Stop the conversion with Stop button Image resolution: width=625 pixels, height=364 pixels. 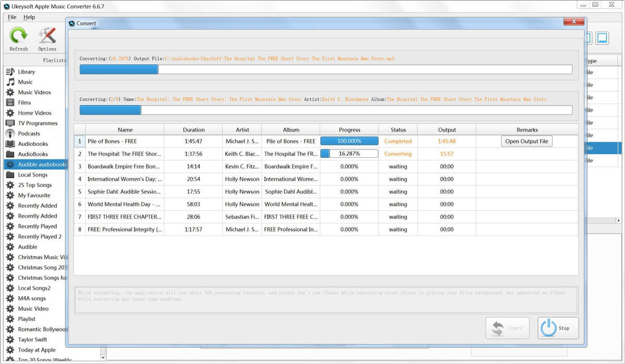tap(558, 328)
